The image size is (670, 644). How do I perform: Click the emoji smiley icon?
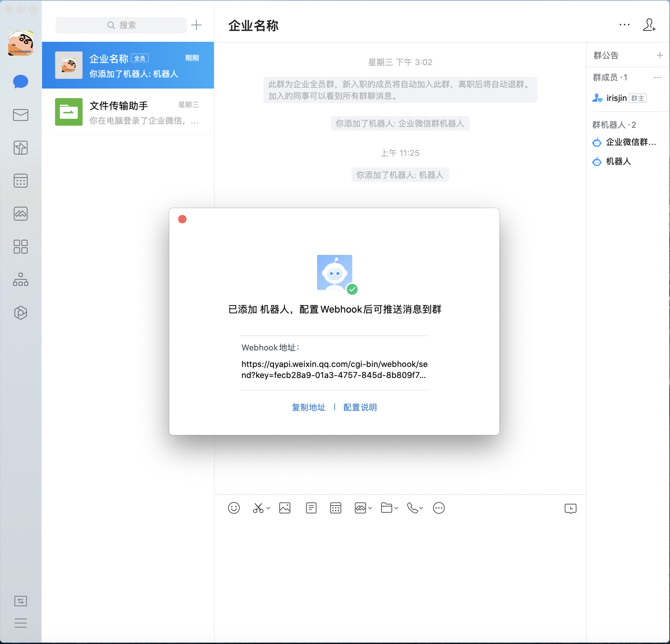pyautogui.click(x=234, y=508)
